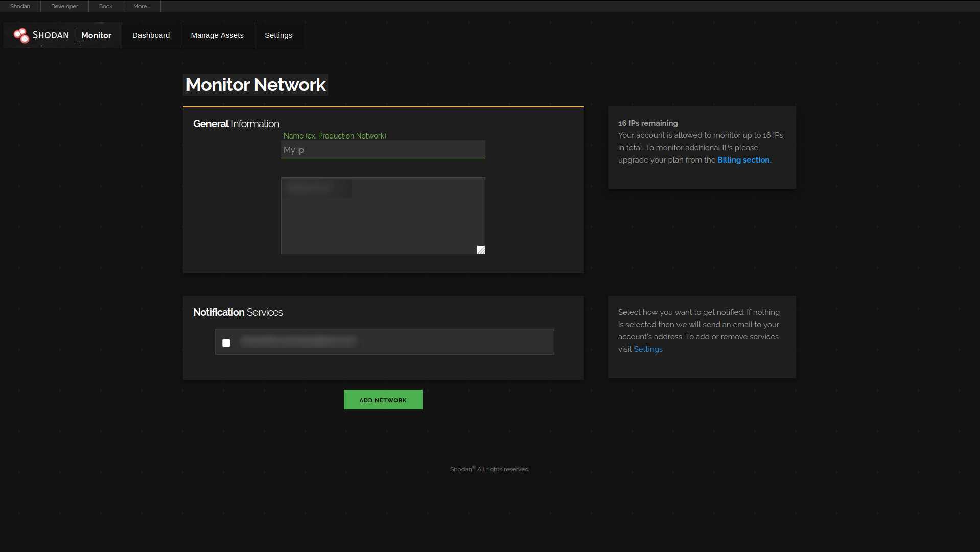The height and width of the screenshot is (552, 980).
Task: Focus the network Name input field
Action: coord(383,150)
